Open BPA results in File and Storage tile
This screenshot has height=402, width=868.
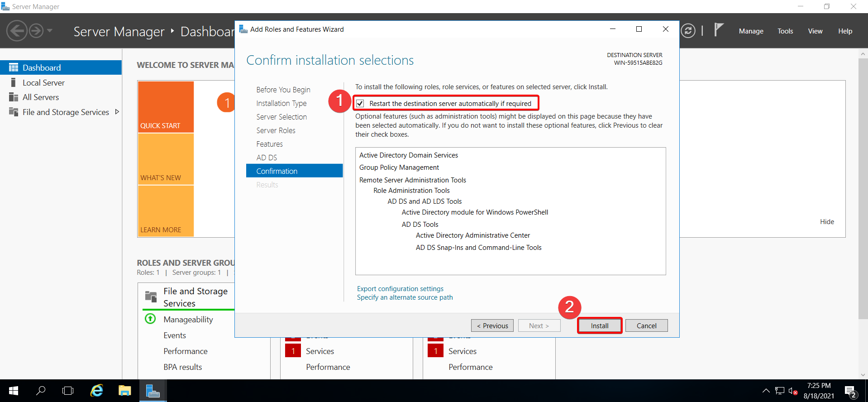pyautogui.click(x=183, y=367)
